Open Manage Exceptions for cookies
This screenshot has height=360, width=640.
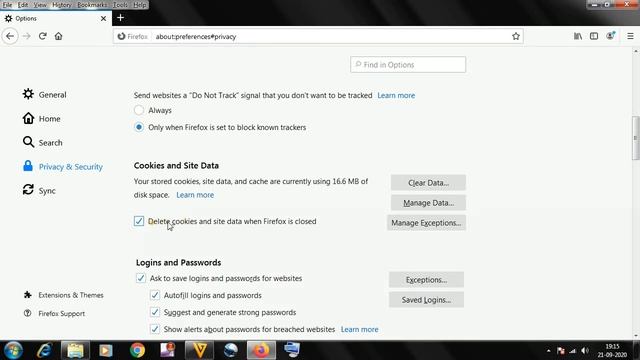click(426, 223)
